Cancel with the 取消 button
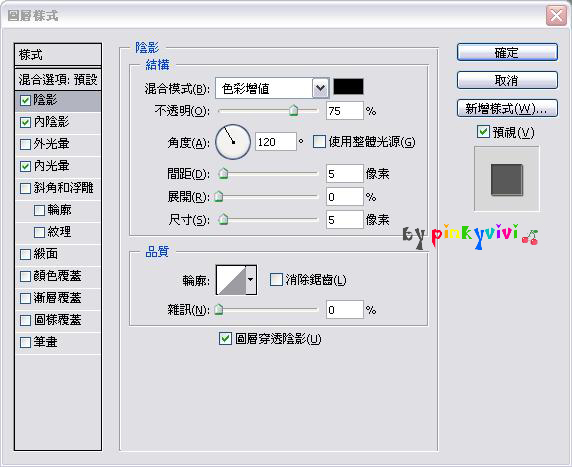The height and width of the screenshot is (467, 572). [x=507, y=80]
